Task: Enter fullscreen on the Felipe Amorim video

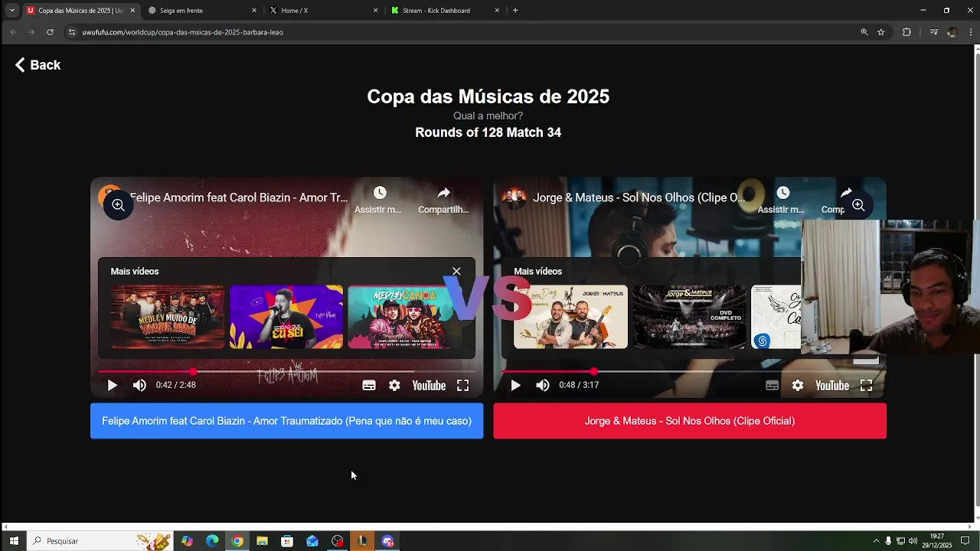Action: pos(463,386)
